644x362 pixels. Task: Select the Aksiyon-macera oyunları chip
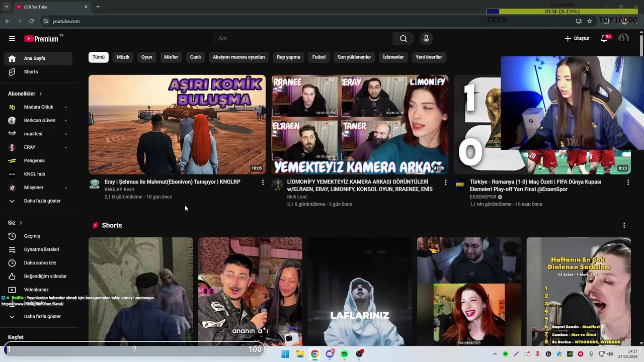[238, 57]
